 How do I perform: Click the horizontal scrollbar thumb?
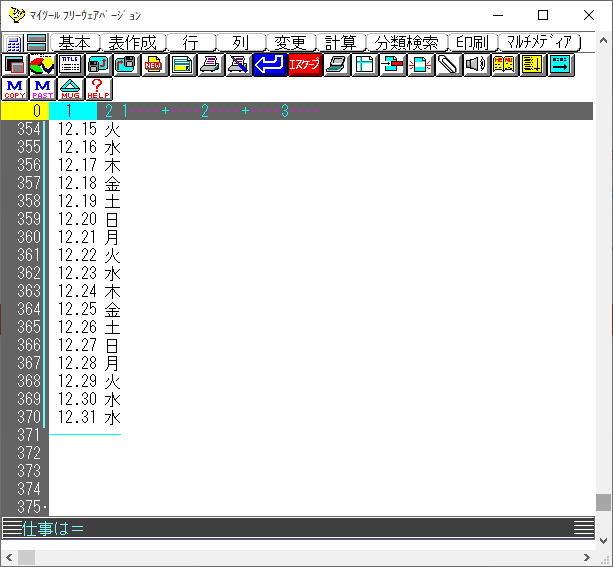tap(27, 558)
